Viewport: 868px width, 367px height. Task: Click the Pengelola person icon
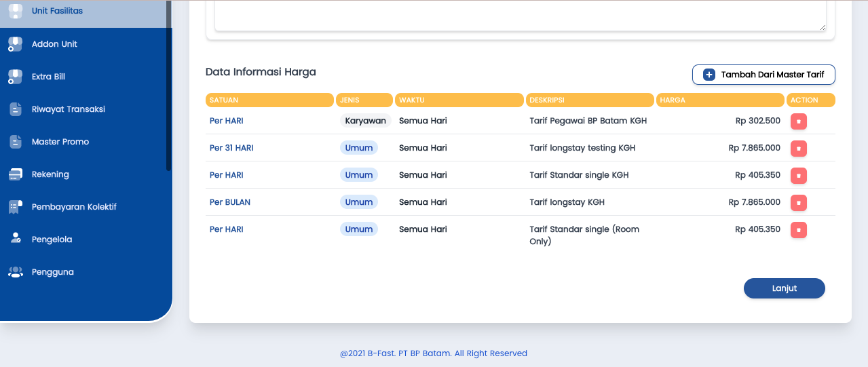[x=15, y=239]
